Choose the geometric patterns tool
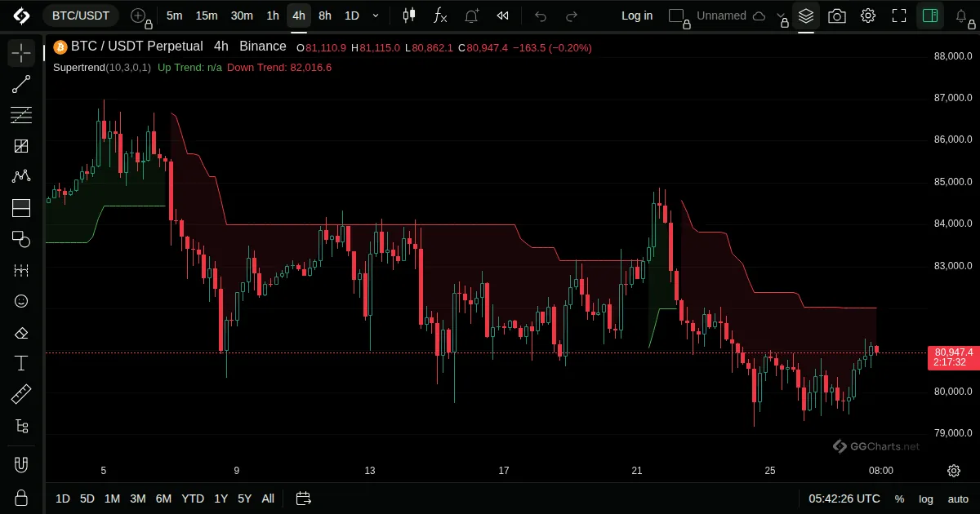Image resolution: width=980 pixels, height=514 pixels. 21,147
